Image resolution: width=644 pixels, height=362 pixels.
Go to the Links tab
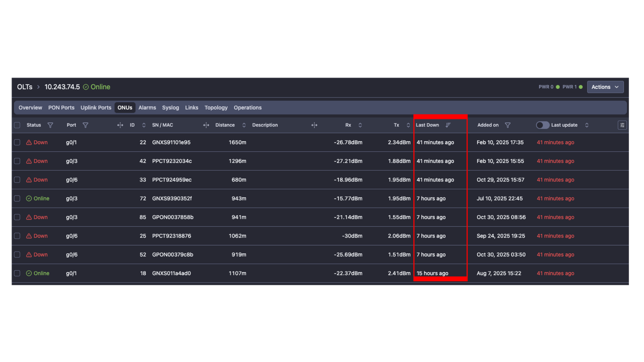tap(191, 108)
